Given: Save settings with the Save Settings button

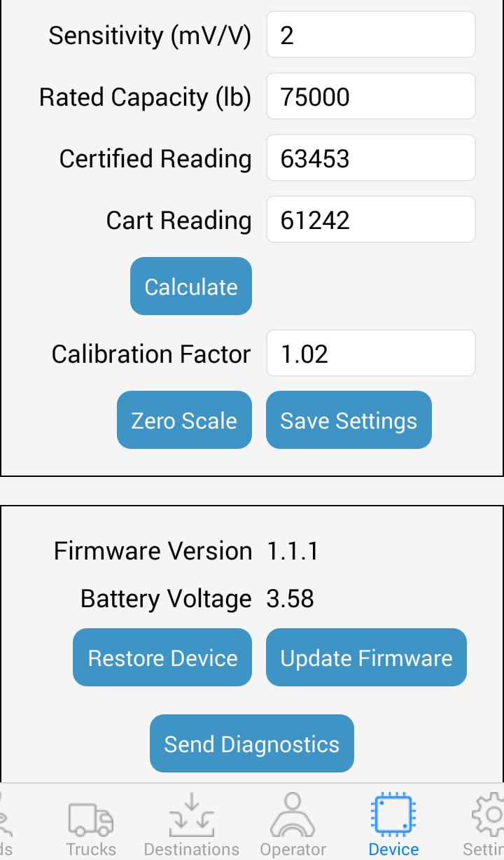Looking at the screenshot, I should pos(349,420).
